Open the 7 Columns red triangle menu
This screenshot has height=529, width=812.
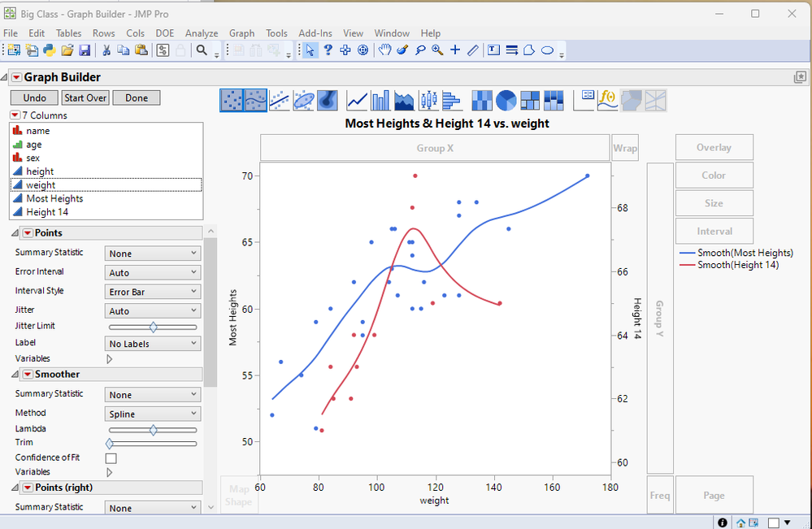pyautogui.click(x=15, y=115)
